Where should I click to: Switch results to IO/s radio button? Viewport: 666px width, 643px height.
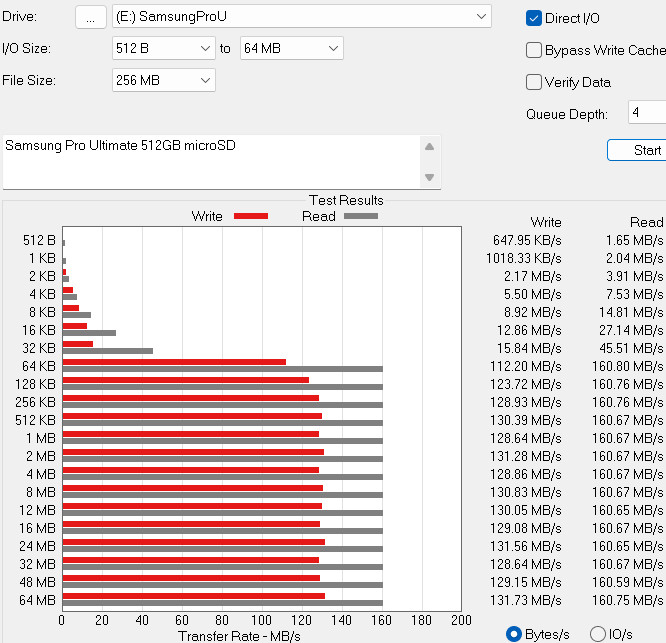[598, 634]
